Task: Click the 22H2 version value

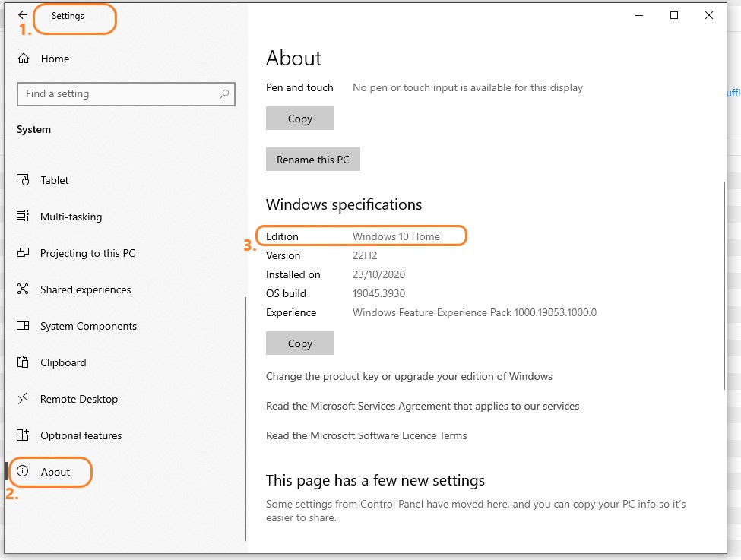Action: (x=365, y=255)
